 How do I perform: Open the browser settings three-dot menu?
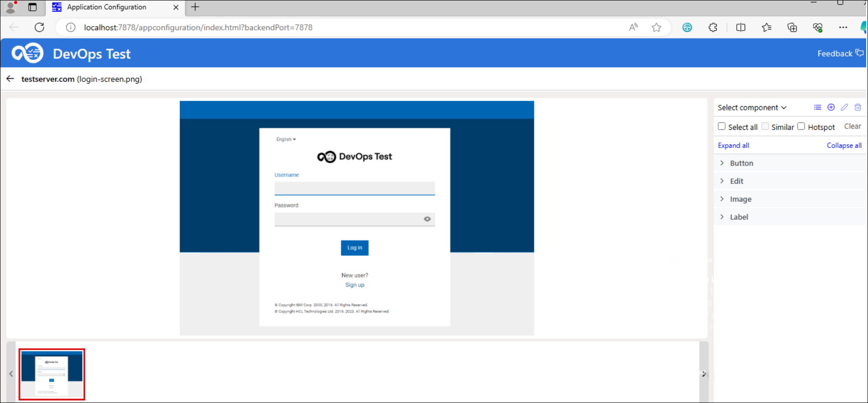[843, 27]
